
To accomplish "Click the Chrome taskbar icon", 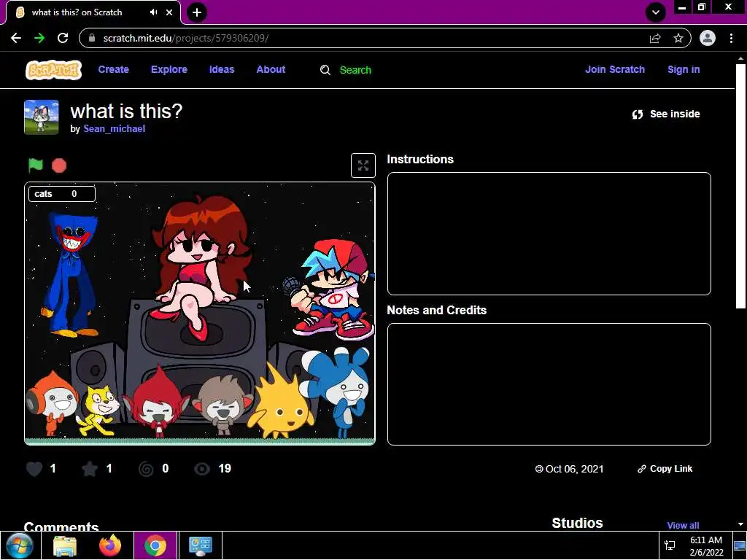I will pos(155,545).
